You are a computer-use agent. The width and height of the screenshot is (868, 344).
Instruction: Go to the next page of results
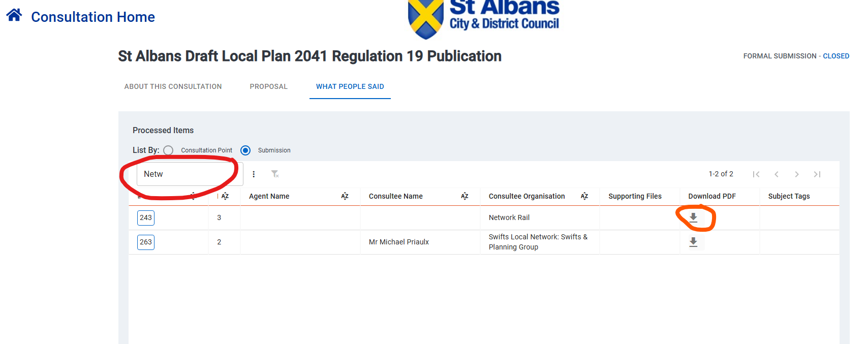(x=797, y=174)
